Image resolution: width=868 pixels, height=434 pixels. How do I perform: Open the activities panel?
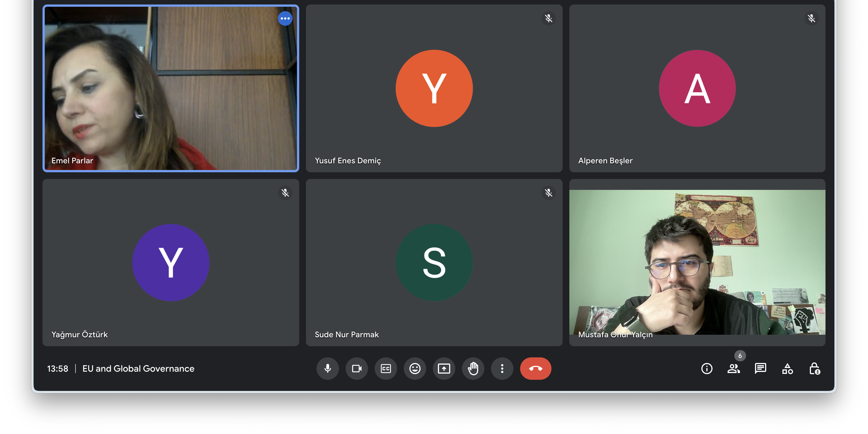coord(787,368)
